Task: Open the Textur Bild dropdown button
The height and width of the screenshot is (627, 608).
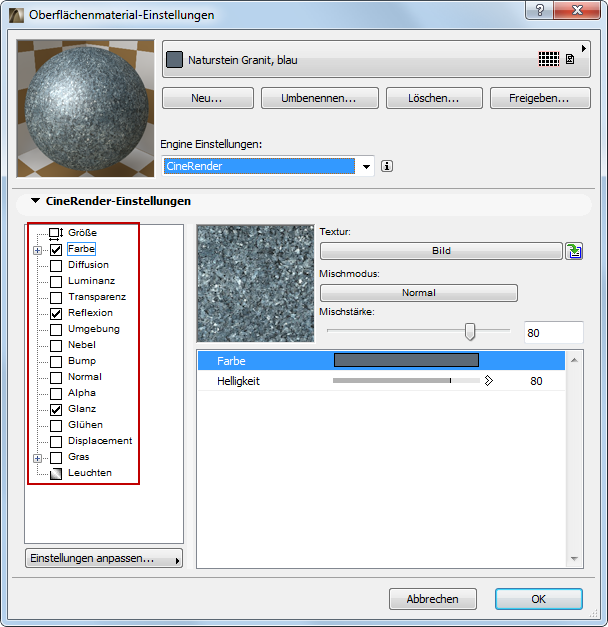Action: point(441,251)
